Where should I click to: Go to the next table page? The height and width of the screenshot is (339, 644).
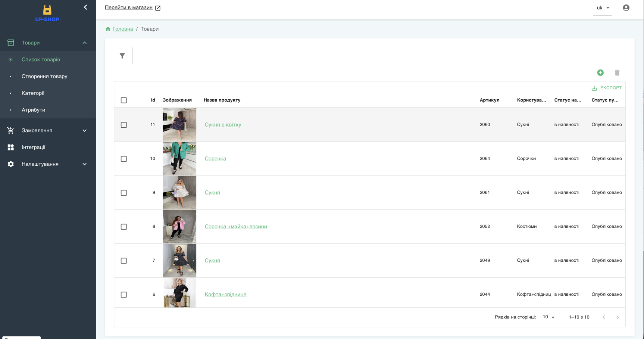coord(617,317)
